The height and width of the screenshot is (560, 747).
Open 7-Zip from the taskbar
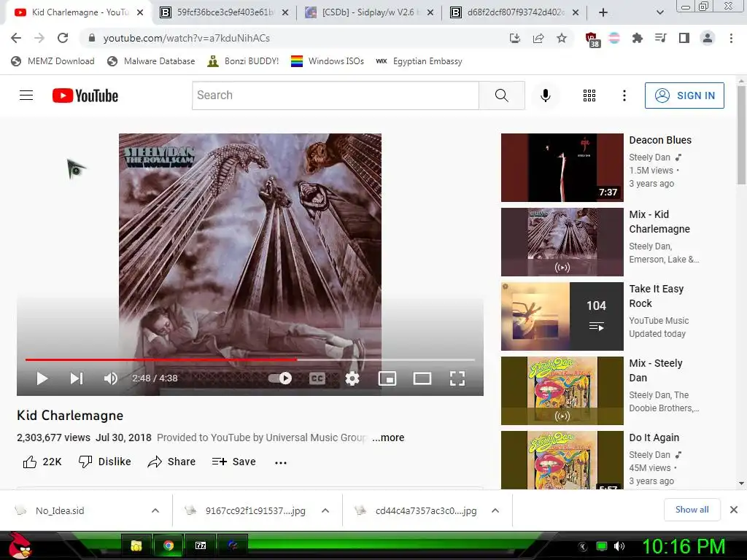pos(201,545)
